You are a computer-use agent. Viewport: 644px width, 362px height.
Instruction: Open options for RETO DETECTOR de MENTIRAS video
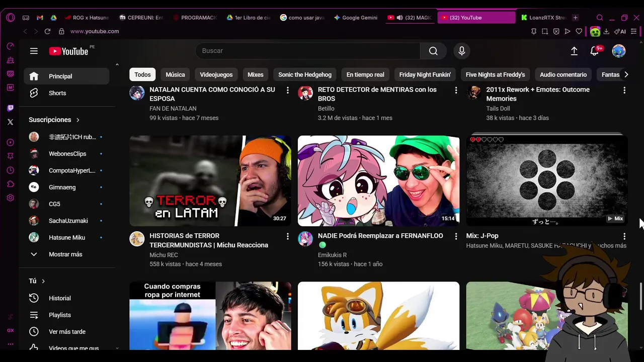coord(456,90)
